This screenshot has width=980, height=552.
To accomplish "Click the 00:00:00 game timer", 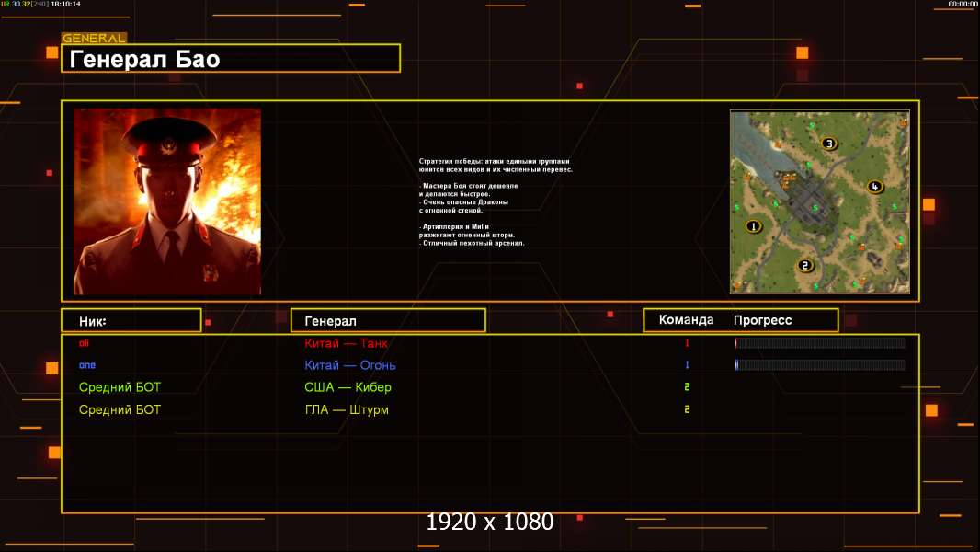I will click(963, 4).
